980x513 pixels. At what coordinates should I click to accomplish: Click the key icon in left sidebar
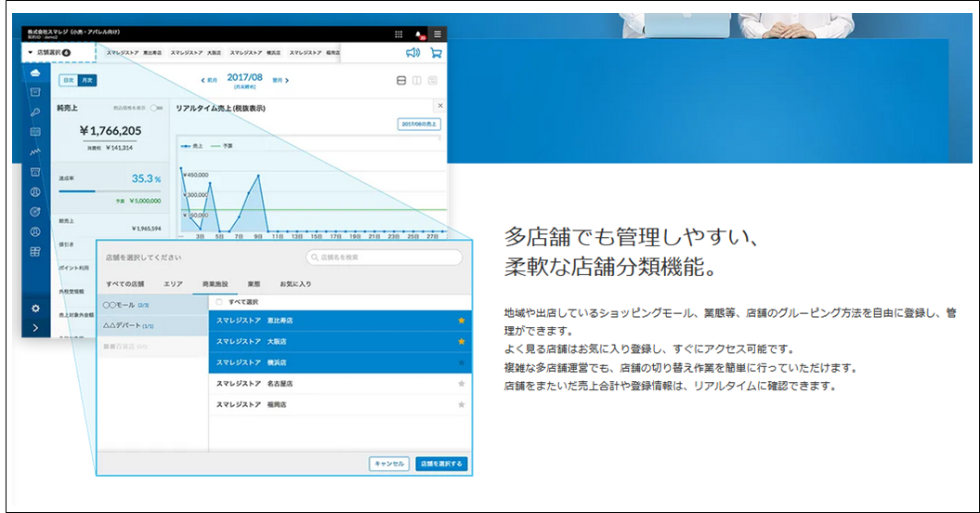pos(35,112)
